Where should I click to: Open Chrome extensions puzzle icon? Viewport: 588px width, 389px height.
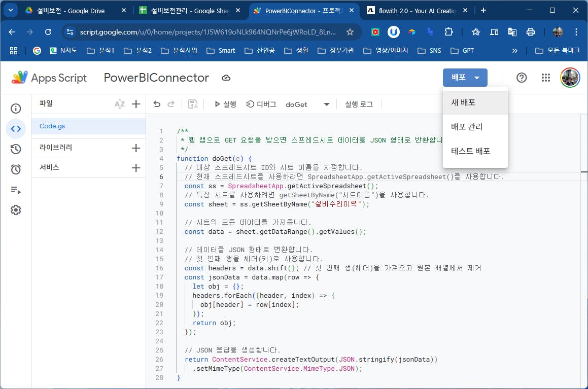[448, 32]
